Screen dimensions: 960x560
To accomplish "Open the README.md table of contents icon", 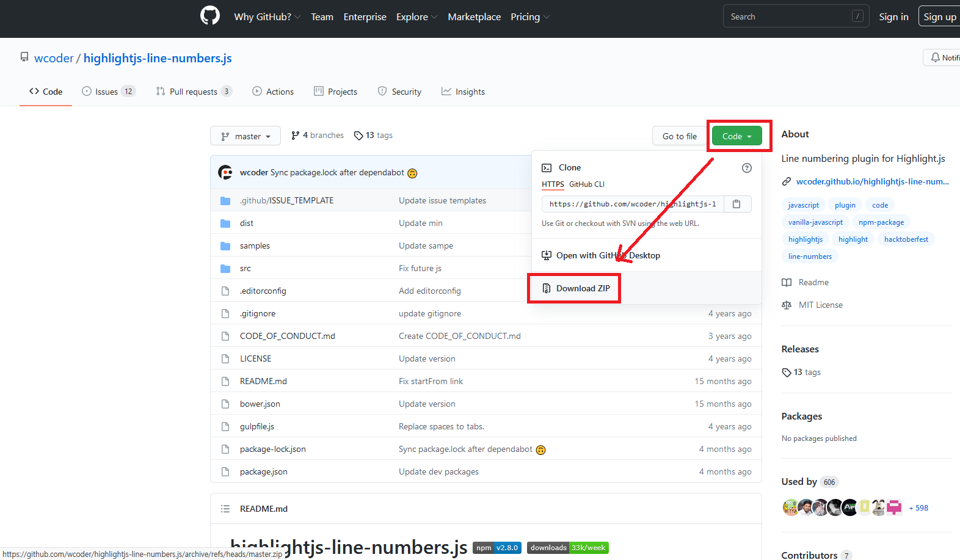I will click(225, 509).
